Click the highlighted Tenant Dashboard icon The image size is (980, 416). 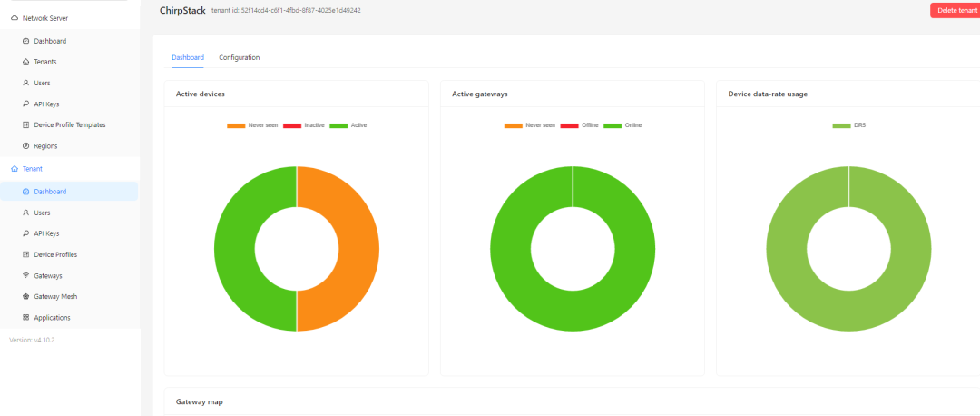pos(25,192)
